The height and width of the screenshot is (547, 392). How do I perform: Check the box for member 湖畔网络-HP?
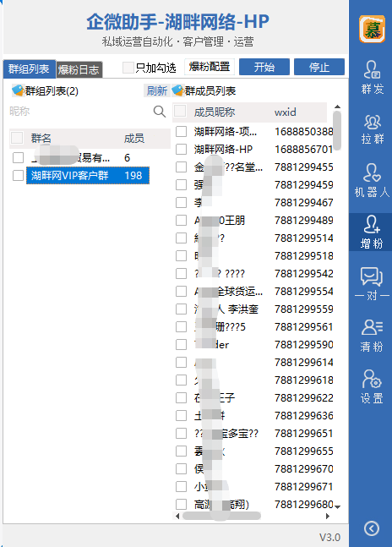pyautogui.click(x=181, y=150)
